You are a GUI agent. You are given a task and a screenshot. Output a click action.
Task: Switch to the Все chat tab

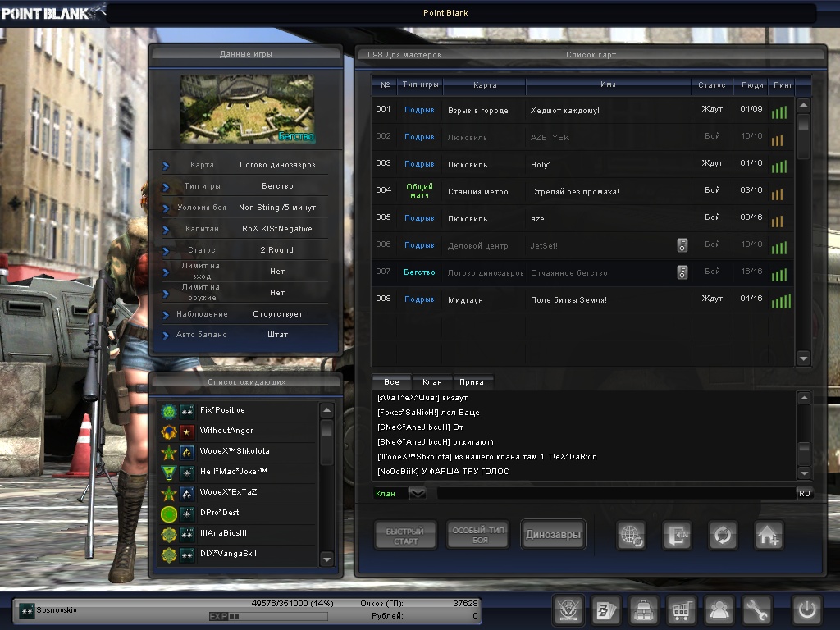(391, 382)
